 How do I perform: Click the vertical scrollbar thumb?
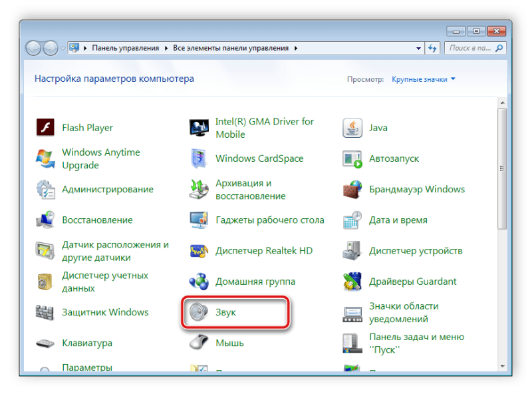point(502,169)
